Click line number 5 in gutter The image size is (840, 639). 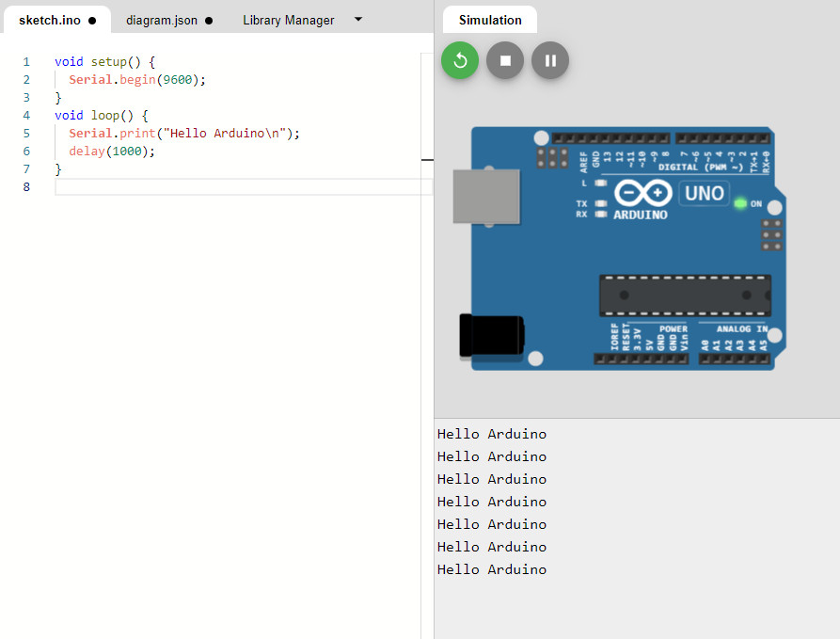26,134
